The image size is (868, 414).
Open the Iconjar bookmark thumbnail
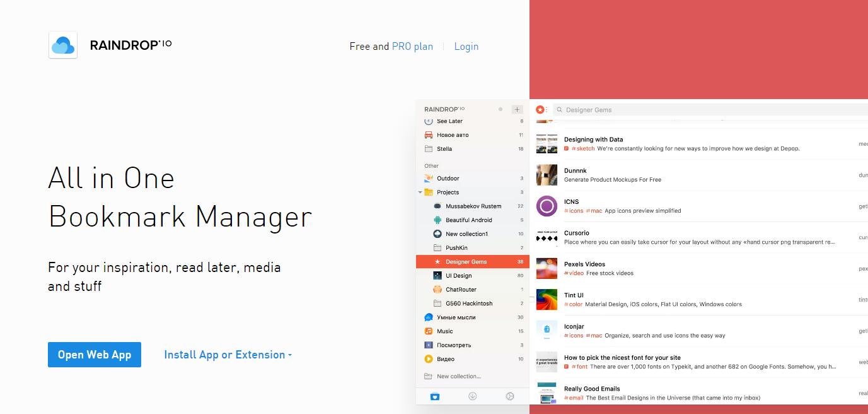click(x=547, y=330)
